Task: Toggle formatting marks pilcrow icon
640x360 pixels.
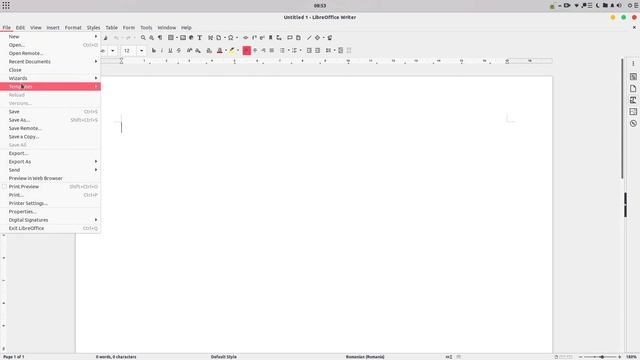Action: click(160, 38)
